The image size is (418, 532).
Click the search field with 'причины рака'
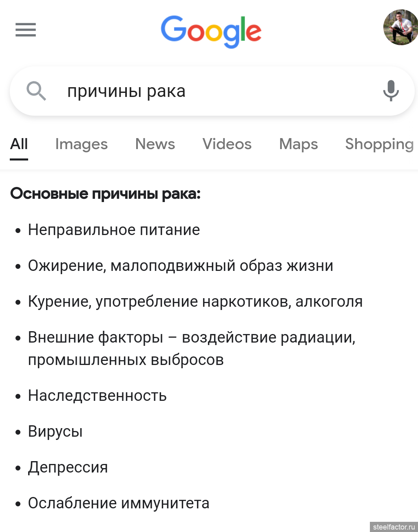[212, 91]
